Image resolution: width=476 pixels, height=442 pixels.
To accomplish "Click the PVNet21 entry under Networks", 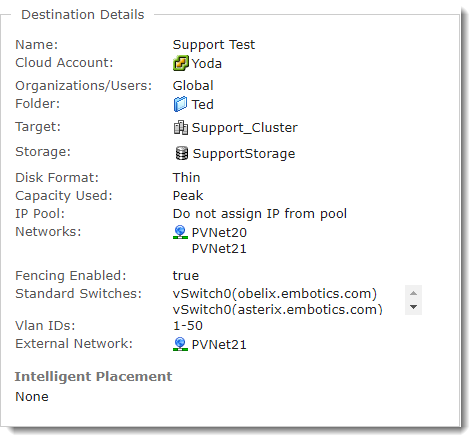I will 219,249.
